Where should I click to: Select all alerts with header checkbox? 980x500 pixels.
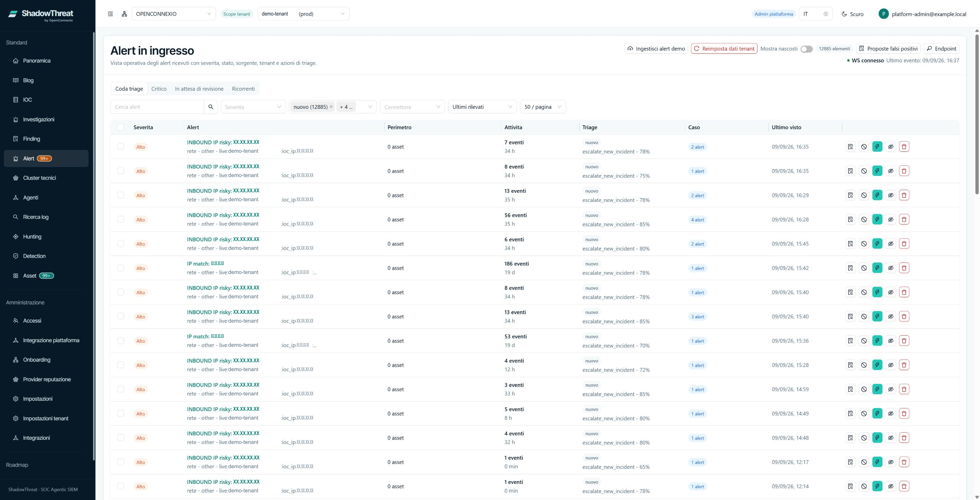point(121,127)
